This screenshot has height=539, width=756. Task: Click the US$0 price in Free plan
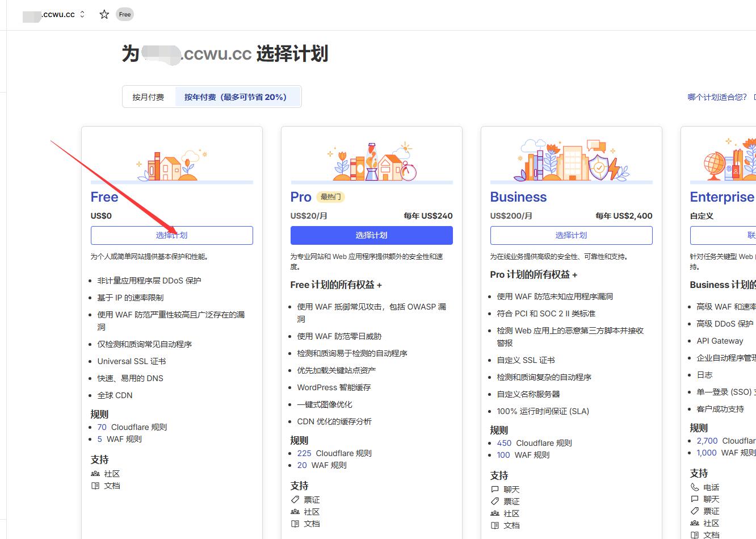click(x=102, y=216)
